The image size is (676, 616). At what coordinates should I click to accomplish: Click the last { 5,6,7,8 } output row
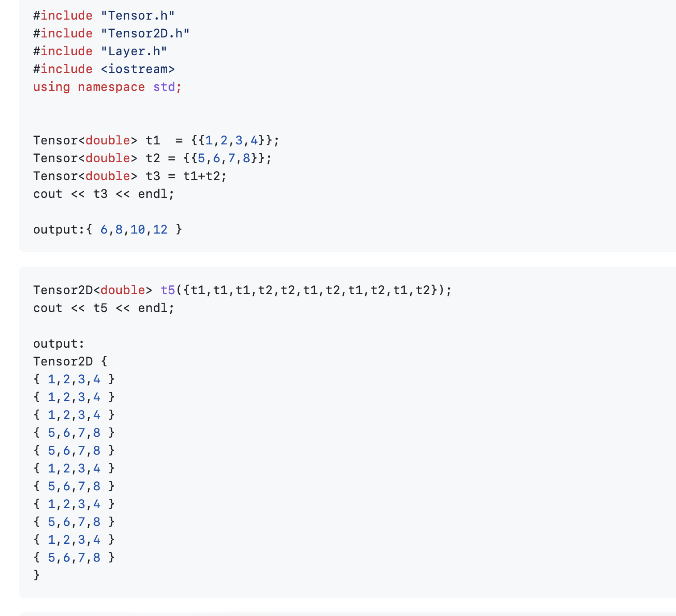(74, 558)
